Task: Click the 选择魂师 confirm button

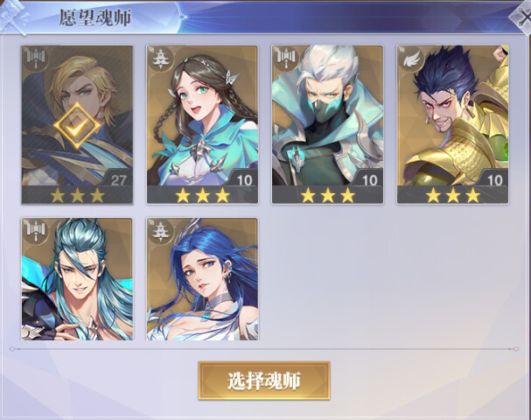Action: [264, 381]
